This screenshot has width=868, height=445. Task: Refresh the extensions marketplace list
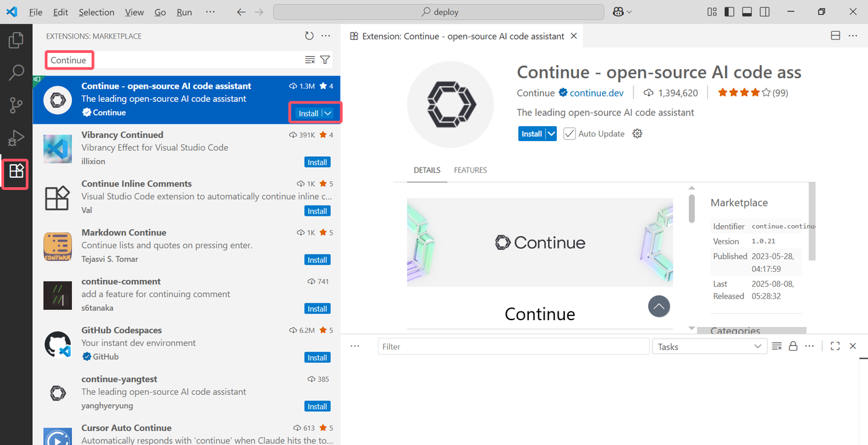pyautogui.click(x=309, y=36)
